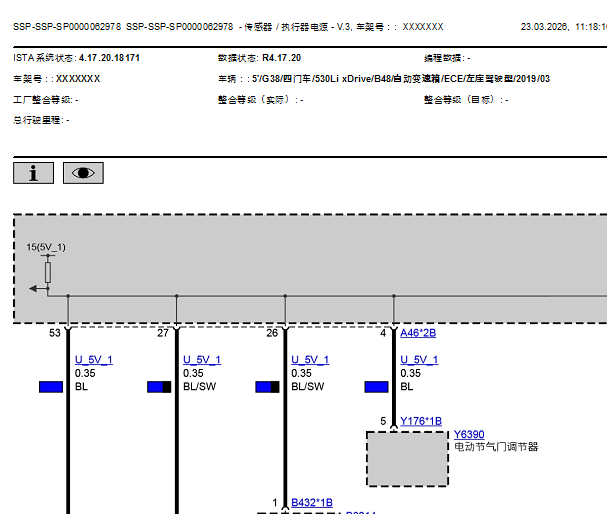The width and height of the screenshot is (607, 514).
Task: Click the 总行驶里程 mileage field
Action: point(41,120)
